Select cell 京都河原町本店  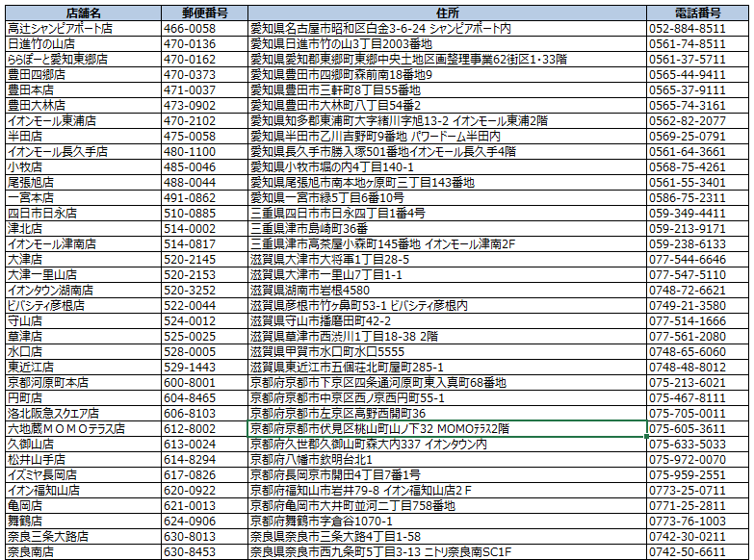pos(83,382)
